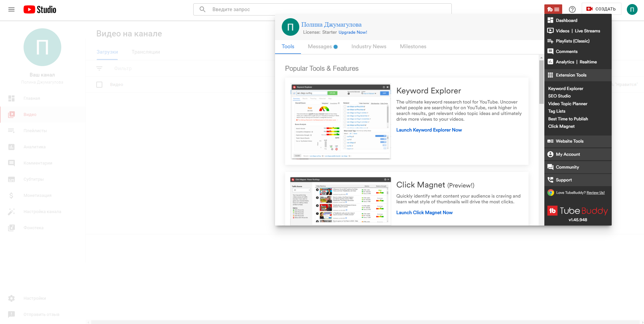Click the Community chat icon
This screenshot has height=324, width=644.
click(550, 167)
